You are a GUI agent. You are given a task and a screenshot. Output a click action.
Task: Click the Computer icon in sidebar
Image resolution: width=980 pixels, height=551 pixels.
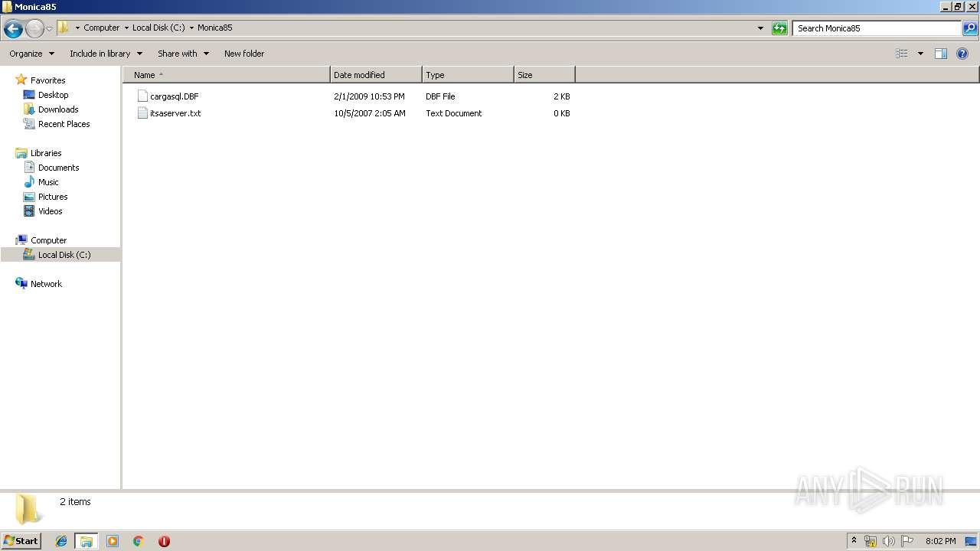click(21, 240)
